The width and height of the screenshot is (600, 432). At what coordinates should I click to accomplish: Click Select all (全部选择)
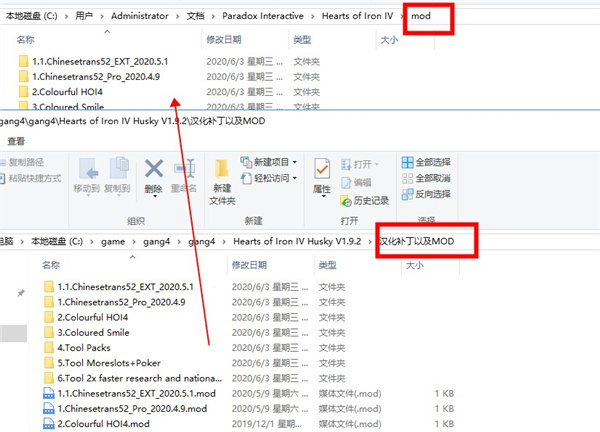pyautogui.click(x=426, y=162)
